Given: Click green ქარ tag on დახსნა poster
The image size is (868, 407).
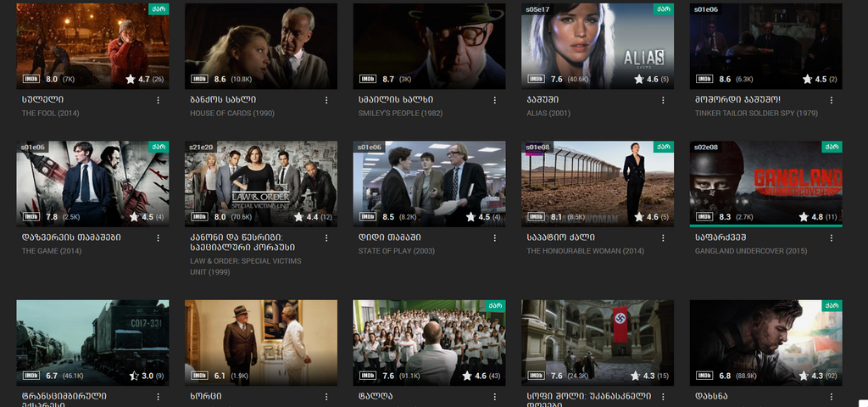Looking at the screenshot, I should tap(832, 305).
